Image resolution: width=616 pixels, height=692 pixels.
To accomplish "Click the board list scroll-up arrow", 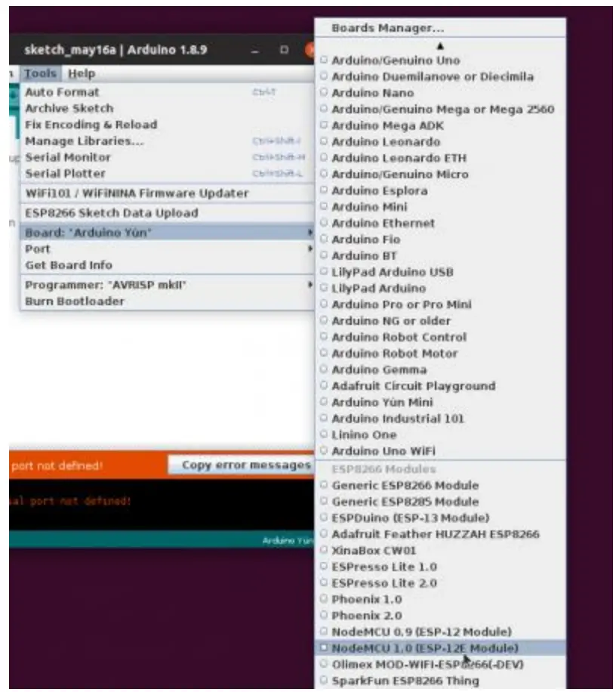I will coord(440,46).
